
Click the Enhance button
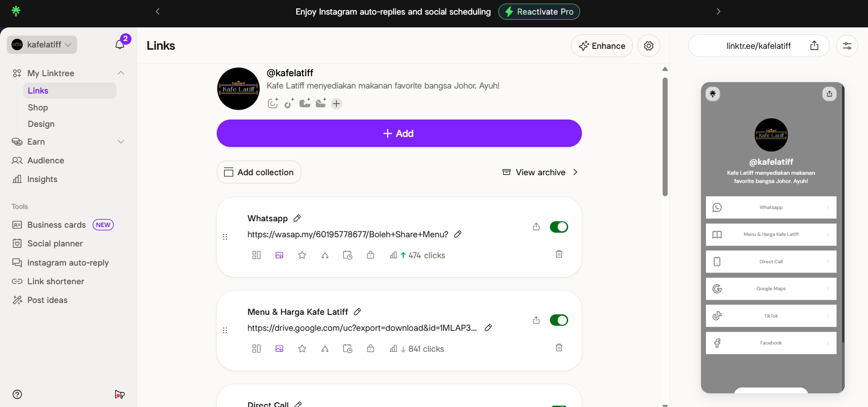(x=601, y=46)
